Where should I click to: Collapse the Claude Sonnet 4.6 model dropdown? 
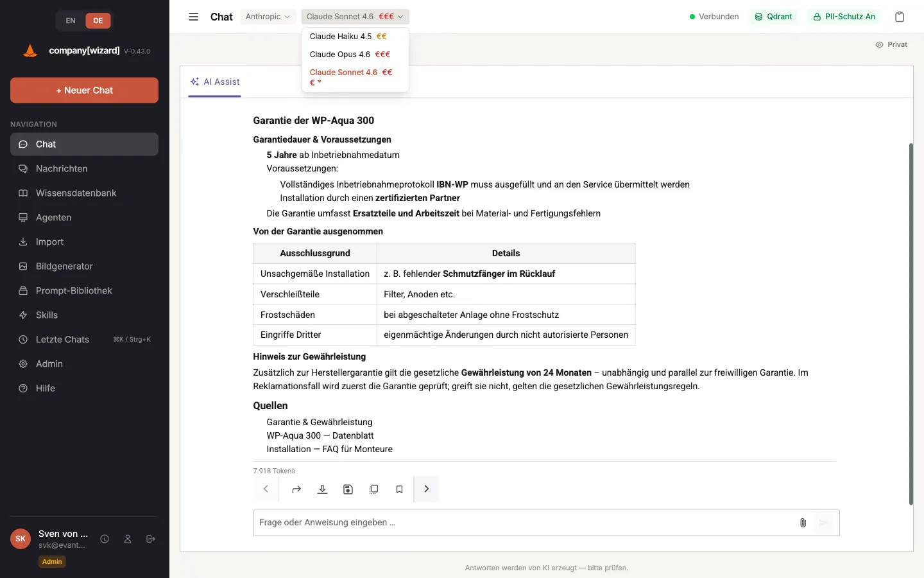pyautogui.click(x=355, y=17)
